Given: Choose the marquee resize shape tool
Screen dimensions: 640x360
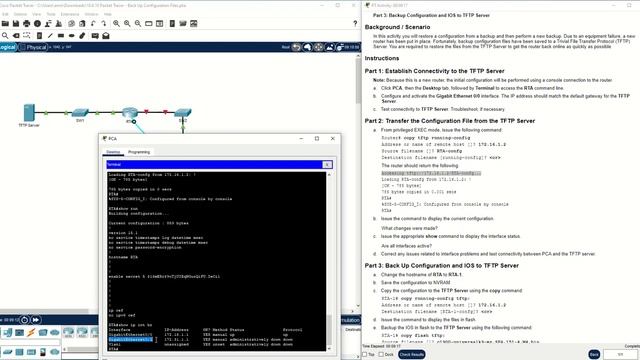Looking at the screenshot, I should point(27,36).
